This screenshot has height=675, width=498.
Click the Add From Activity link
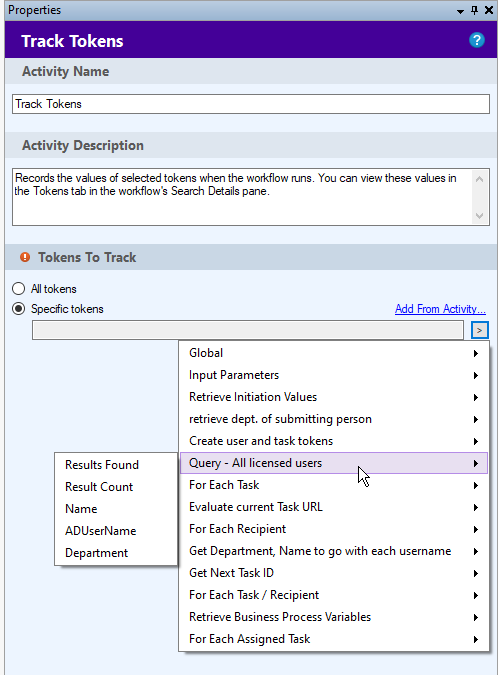[x=440, y=309]
